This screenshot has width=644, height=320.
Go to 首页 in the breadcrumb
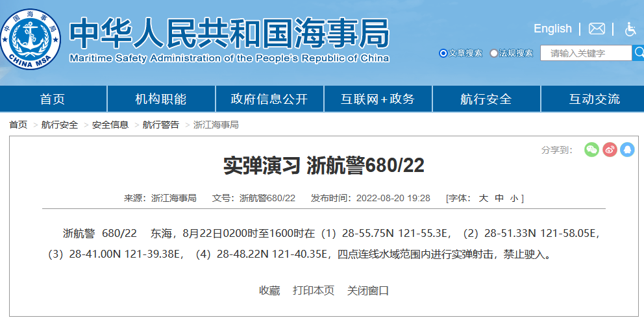click(18, 125)
